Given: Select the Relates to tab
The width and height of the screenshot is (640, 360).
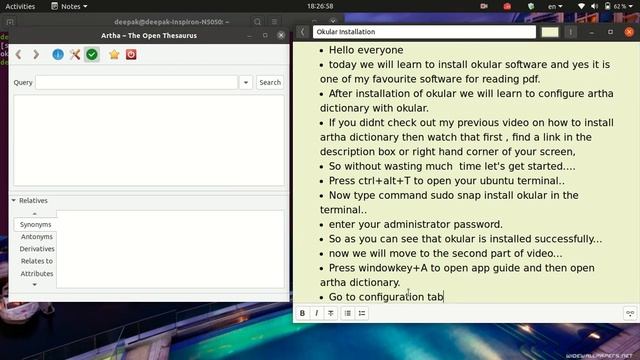Looking at the screenshot, I should coord(37,261).
